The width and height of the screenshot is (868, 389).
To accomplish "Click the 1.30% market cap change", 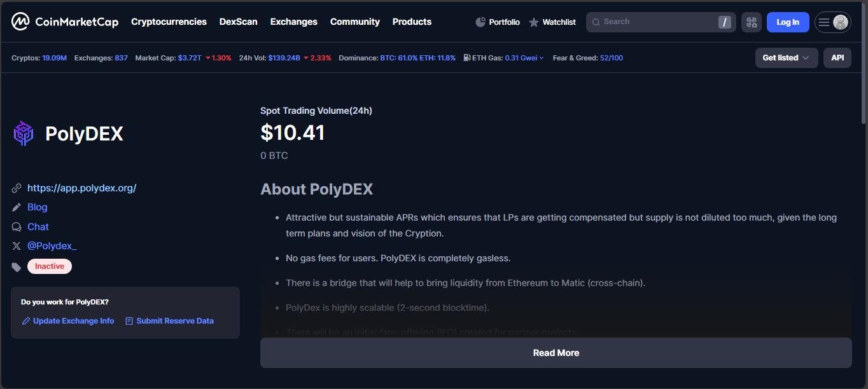I will (x=218, y=58).
